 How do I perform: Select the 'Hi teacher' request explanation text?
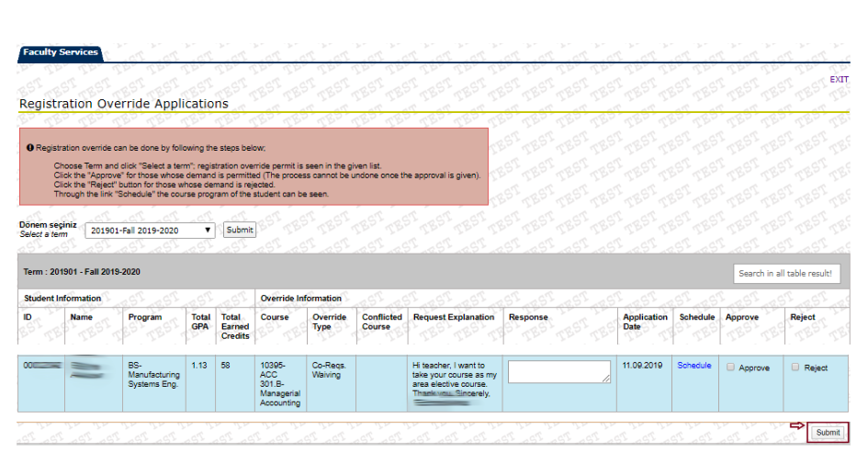coord(455,379)
